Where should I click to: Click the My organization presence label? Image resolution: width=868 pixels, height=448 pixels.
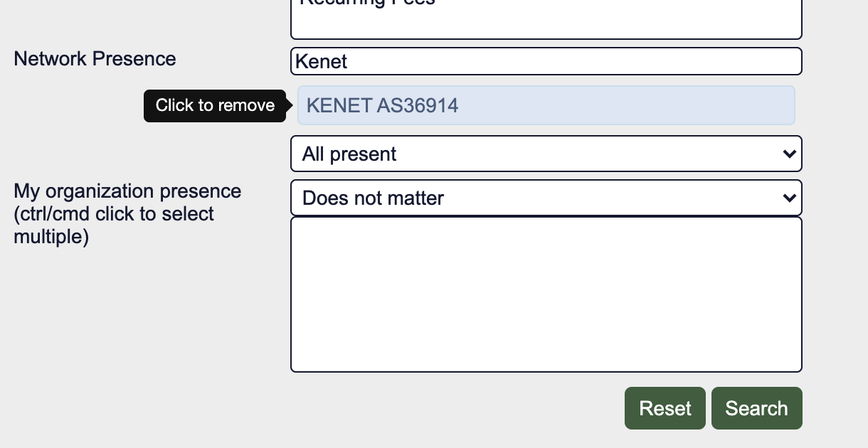tap(127, 191)
